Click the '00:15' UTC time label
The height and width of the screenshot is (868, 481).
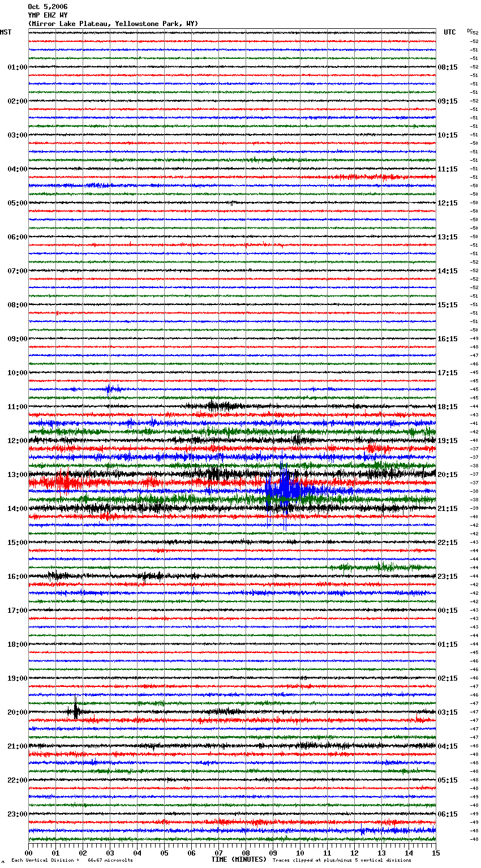448,611
